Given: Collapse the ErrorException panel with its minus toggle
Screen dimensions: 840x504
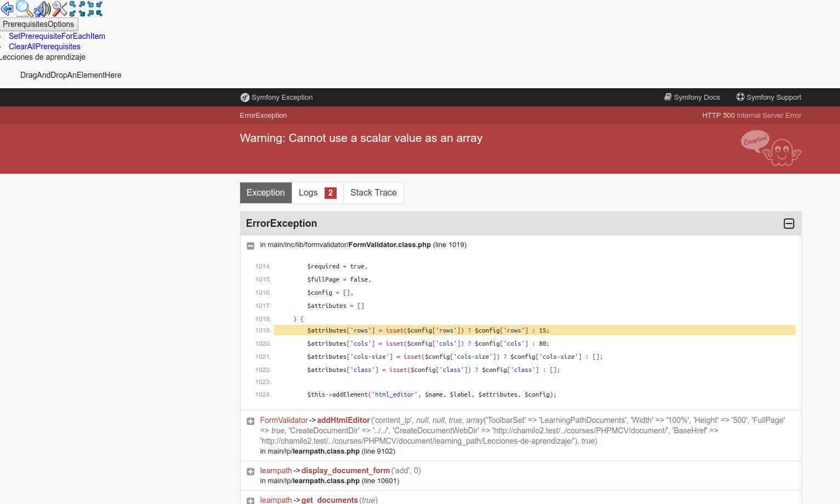Looking at the screenshot, I should [x=788, y=224].
